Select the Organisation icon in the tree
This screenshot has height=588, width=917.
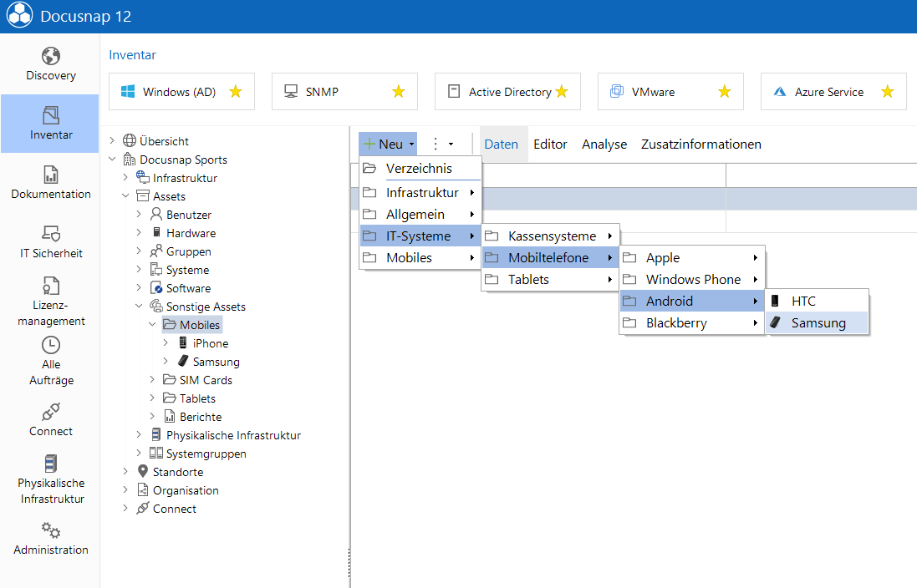point(143,489)
